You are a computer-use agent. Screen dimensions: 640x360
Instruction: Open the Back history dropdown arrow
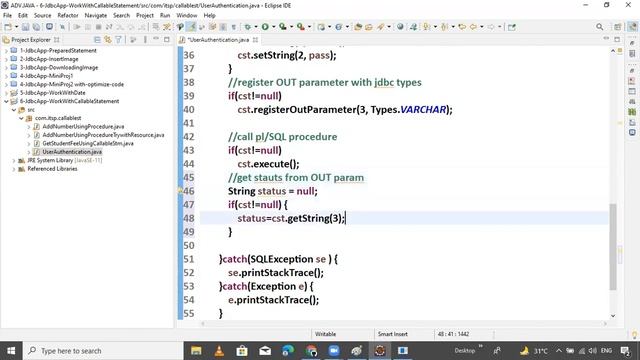pos(482,27)
